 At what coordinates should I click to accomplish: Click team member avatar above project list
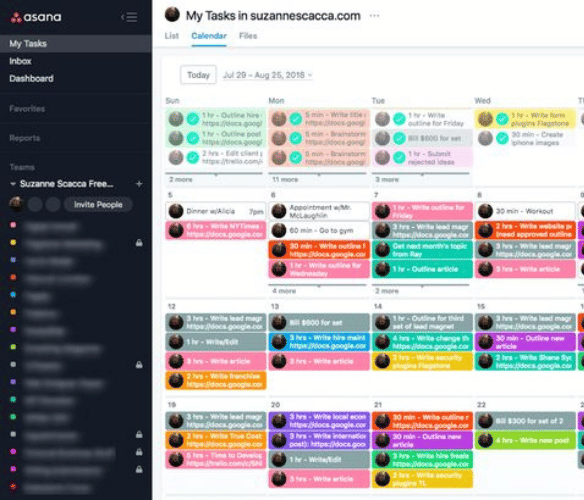tap(16, 204)
